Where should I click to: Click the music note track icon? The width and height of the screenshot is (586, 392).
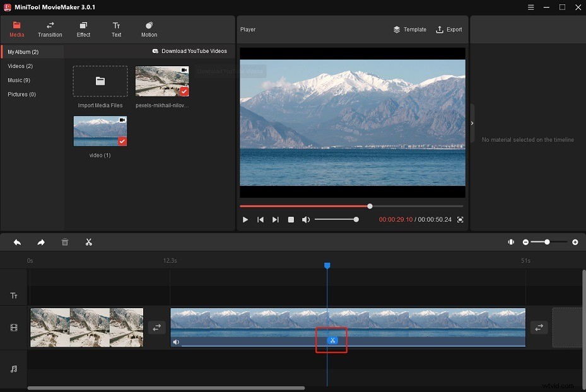click(13, 369)
